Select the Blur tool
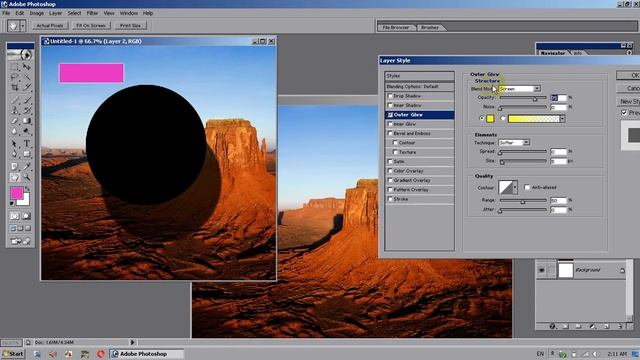The height and width of the screenshot is (360, 640). (x=14, y=131)
